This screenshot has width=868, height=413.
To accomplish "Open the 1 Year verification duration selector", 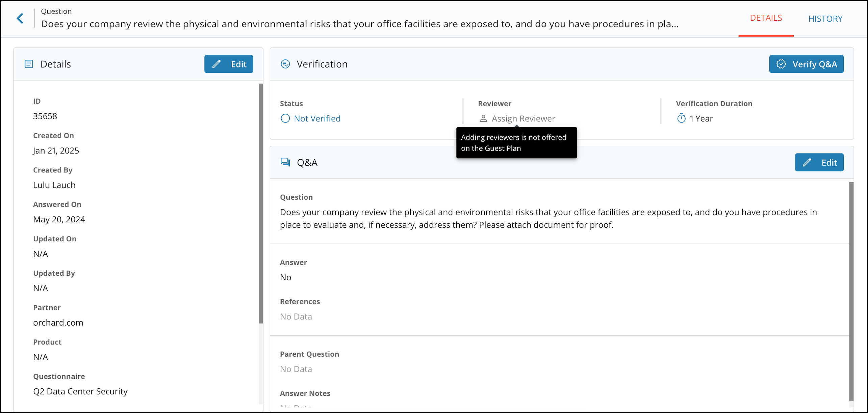I will [x=701, y=118].
